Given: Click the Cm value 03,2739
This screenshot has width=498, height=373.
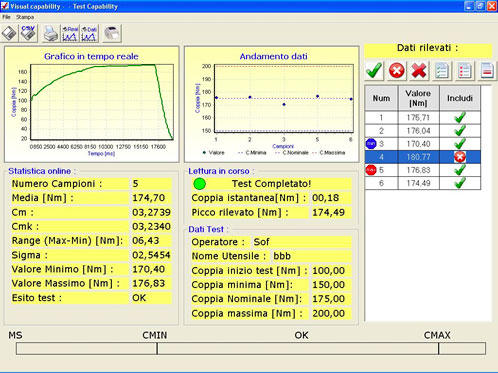Looking at the screenshot, I should click(x=151, y=212).
